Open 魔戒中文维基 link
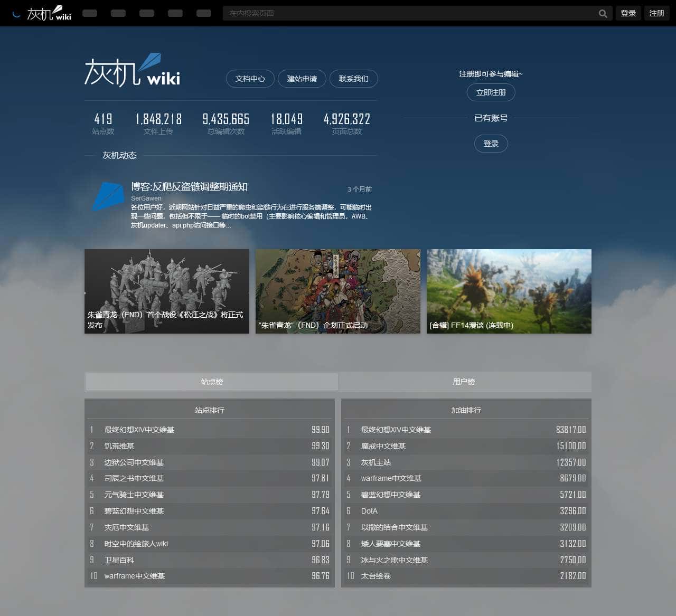Screen dimensions: 676x616 tap(383, 446)
